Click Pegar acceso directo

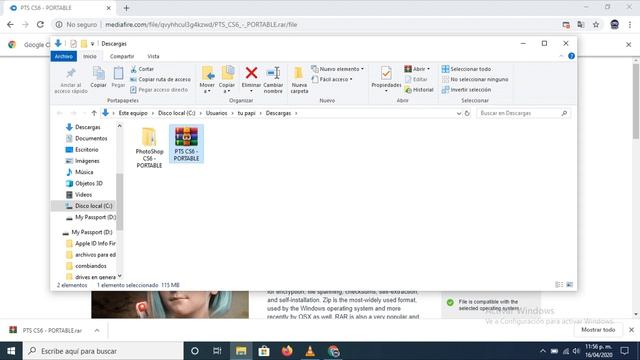click(159, 89)
